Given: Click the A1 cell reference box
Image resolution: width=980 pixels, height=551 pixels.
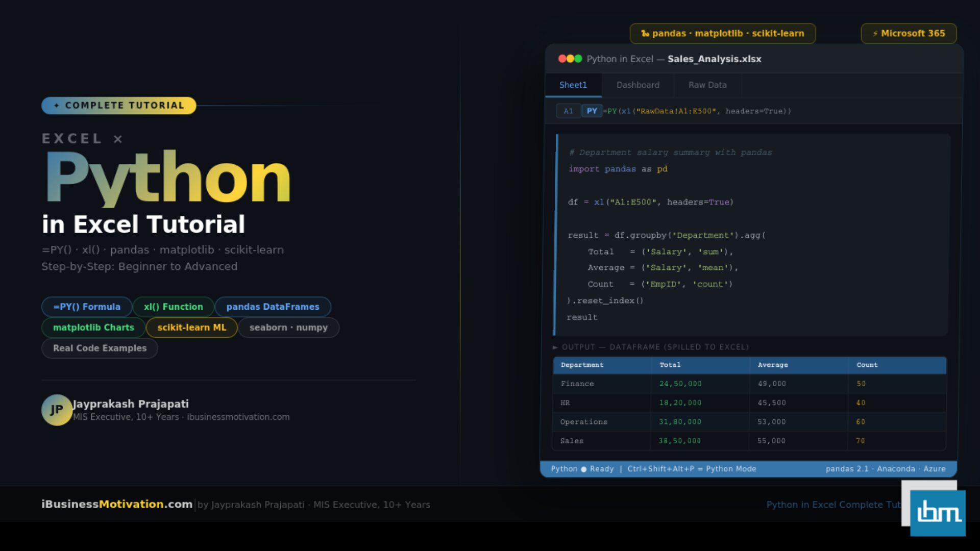Looking at the screenshot, I should click(568, 111).
